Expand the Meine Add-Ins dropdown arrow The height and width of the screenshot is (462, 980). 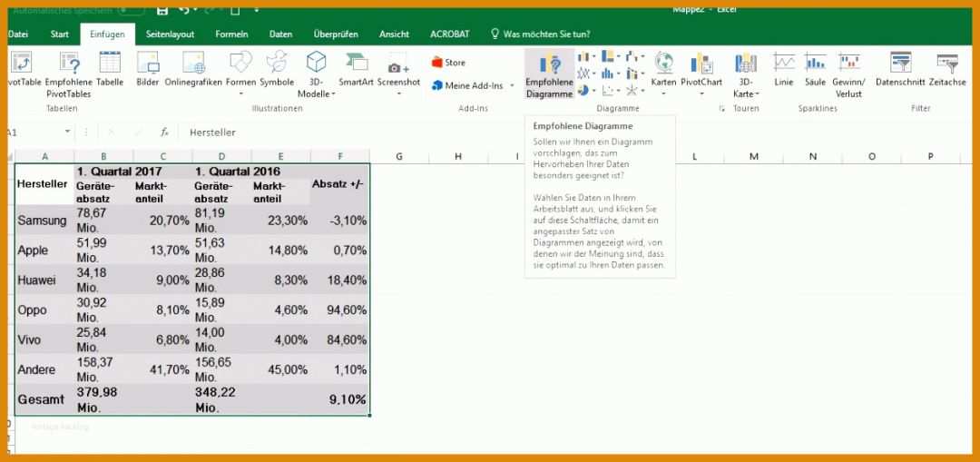512,85
